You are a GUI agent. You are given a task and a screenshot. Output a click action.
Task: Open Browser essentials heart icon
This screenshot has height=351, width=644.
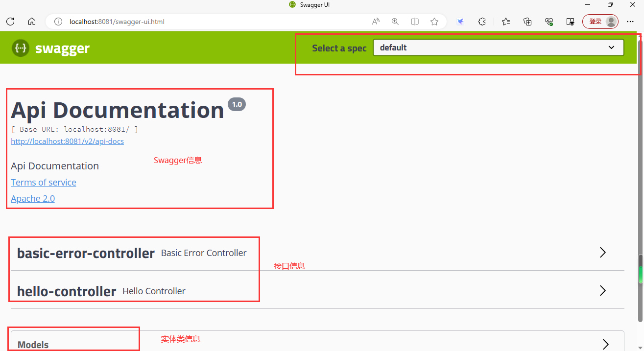pos(549,22)
